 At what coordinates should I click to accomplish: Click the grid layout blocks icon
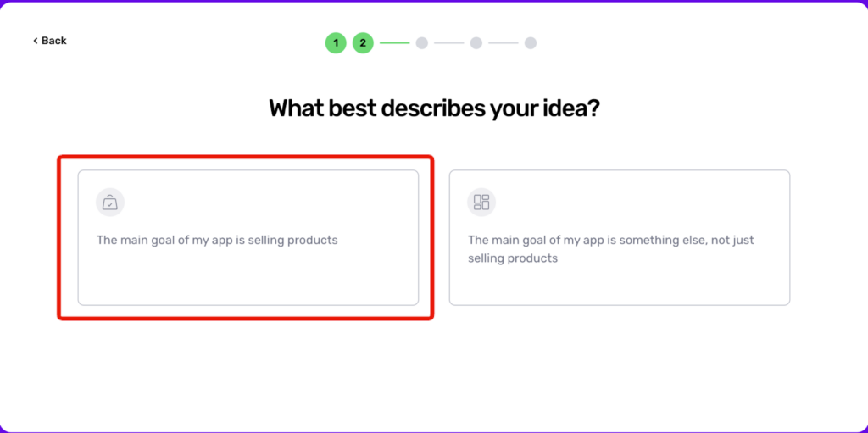pos(481,203)
